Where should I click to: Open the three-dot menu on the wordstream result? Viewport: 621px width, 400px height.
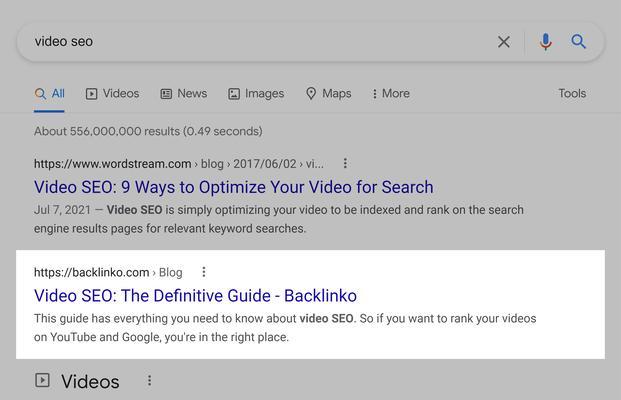[345, 163]
